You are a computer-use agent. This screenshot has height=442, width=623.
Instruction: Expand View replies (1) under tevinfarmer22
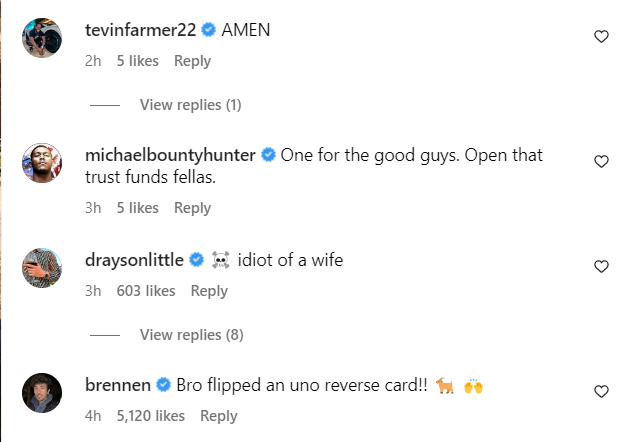point(190,105)
